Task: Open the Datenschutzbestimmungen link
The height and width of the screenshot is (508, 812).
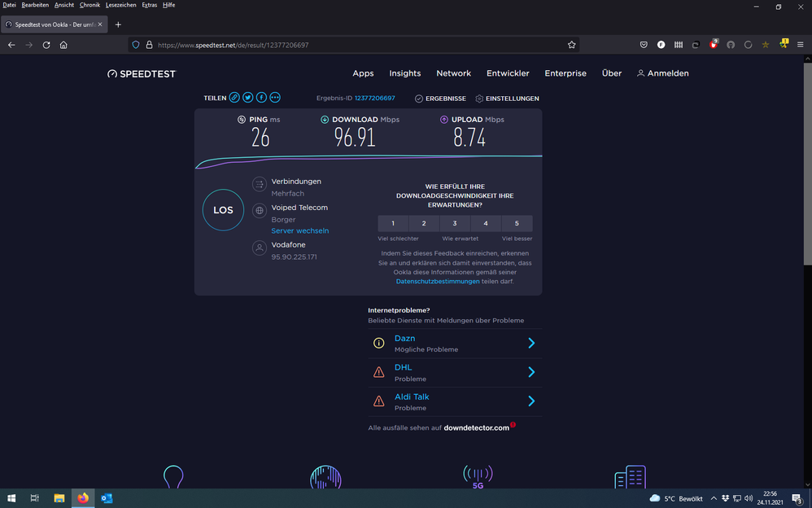Action: [x=438, y=282]
